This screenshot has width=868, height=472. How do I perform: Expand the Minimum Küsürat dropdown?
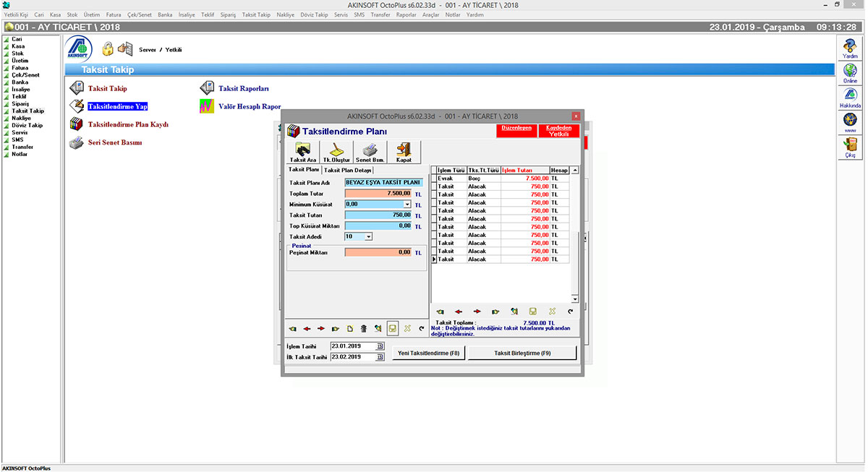click(407, 205)
